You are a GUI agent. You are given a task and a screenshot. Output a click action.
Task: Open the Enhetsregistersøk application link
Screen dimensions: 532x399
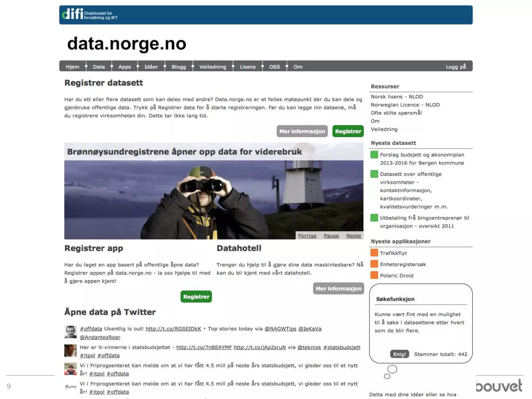(x=403, y=264)
